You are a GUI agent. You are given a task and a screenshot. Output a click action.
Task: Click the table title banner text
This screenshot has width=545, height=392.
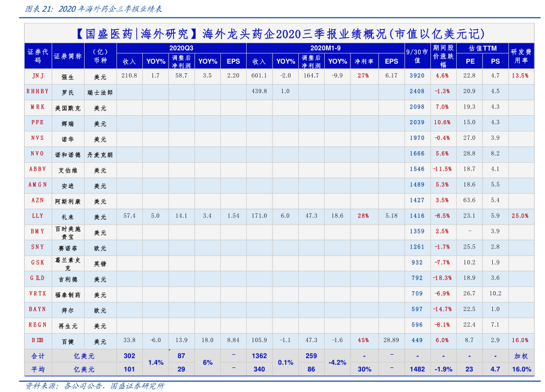[x=280, y=34]
